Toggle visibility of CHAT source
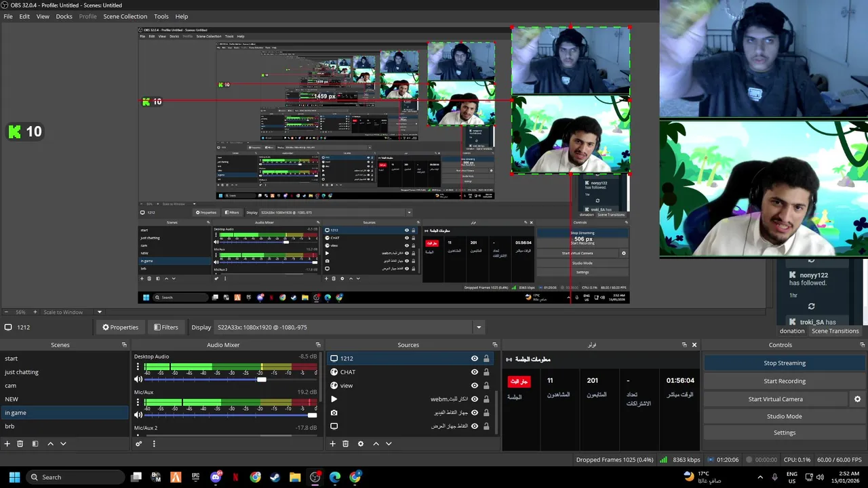The height and width of the screenshot is (488, 868). click(x=475, y=372)
